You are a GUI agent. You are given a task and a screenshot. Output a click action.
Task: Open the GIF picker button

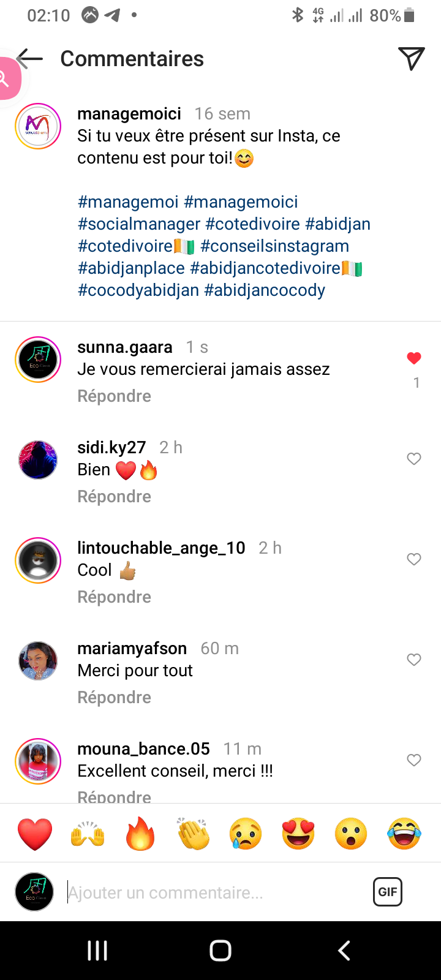[x=387, y=892]
